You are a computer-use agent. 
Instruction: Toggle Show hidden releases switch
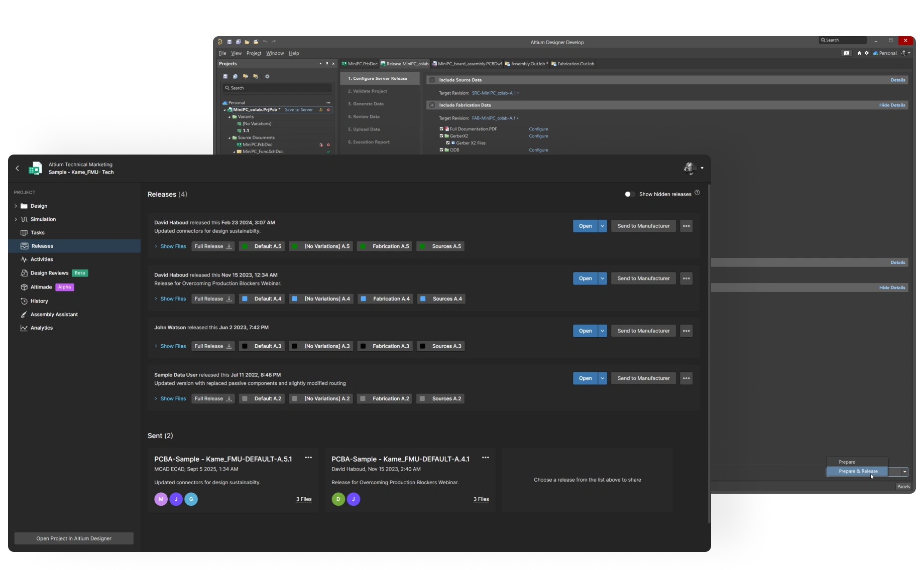[629, 194]
